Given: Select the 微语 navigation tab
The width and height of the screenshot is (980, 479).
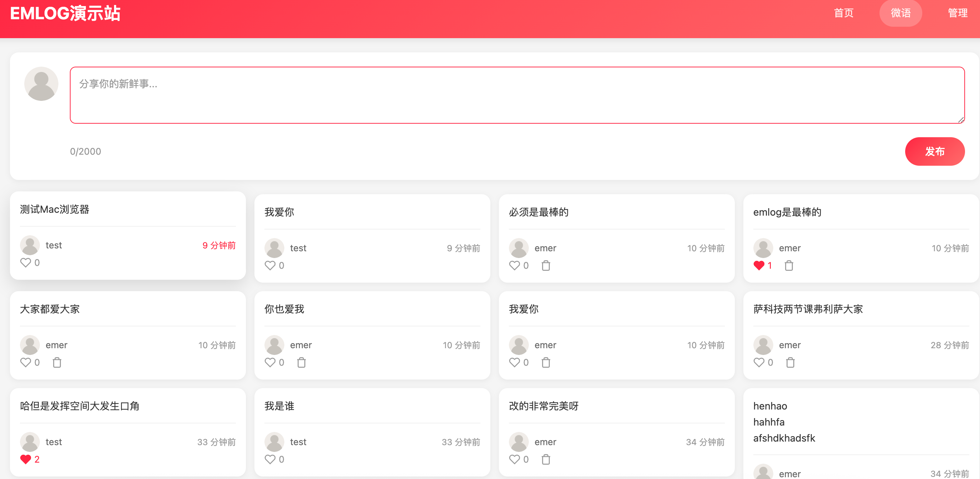Looking at the screenshot, I should tap(900, 13).
